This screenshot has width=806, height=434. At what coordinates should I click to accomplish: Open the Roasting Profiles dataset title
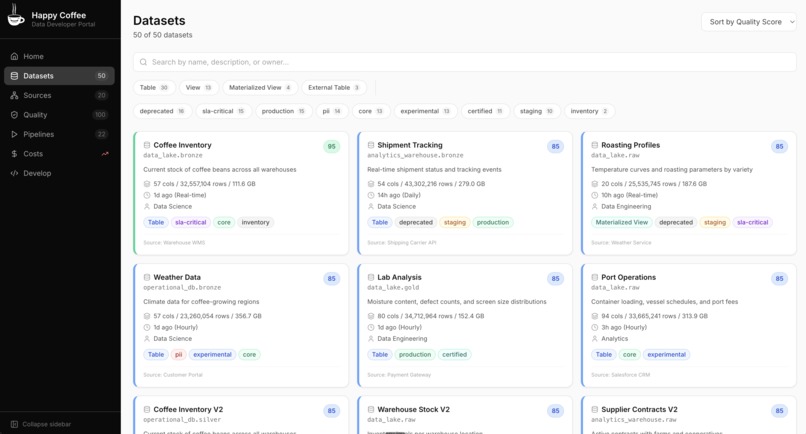(x=631, y=145)
